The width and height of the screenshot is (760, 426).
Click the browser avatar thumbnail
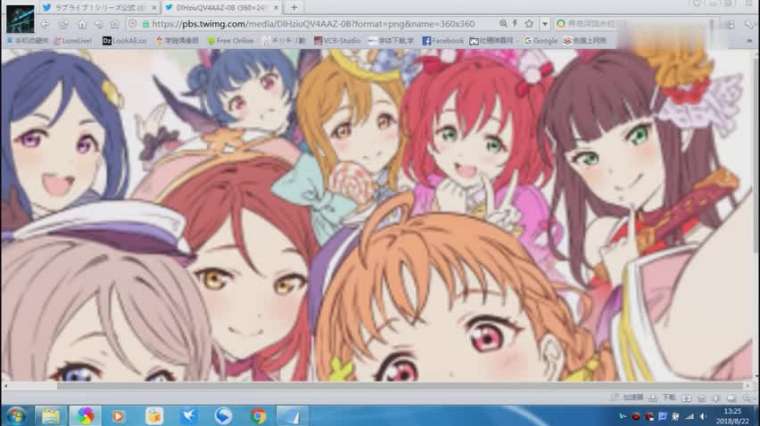(20, 19)
